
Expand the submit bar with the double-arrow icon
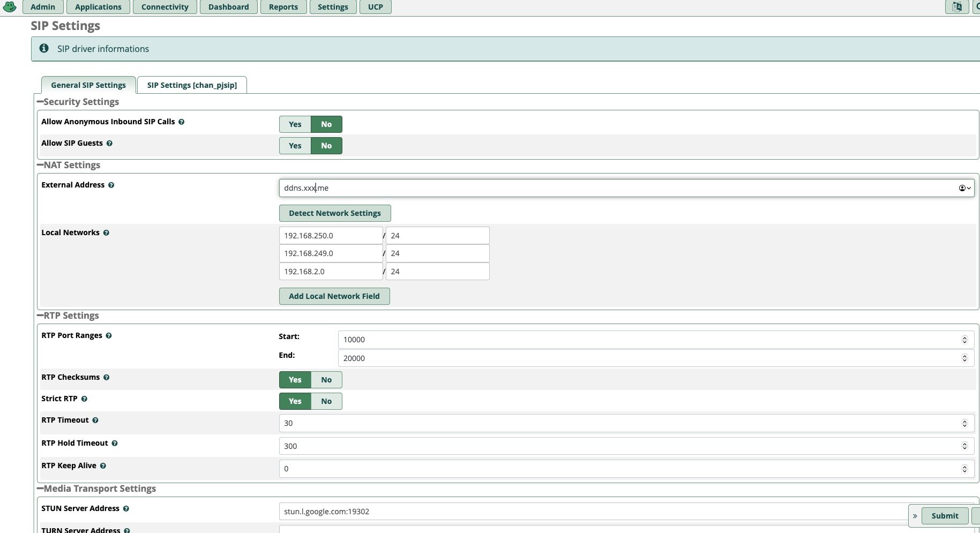[x=915, y=516]
